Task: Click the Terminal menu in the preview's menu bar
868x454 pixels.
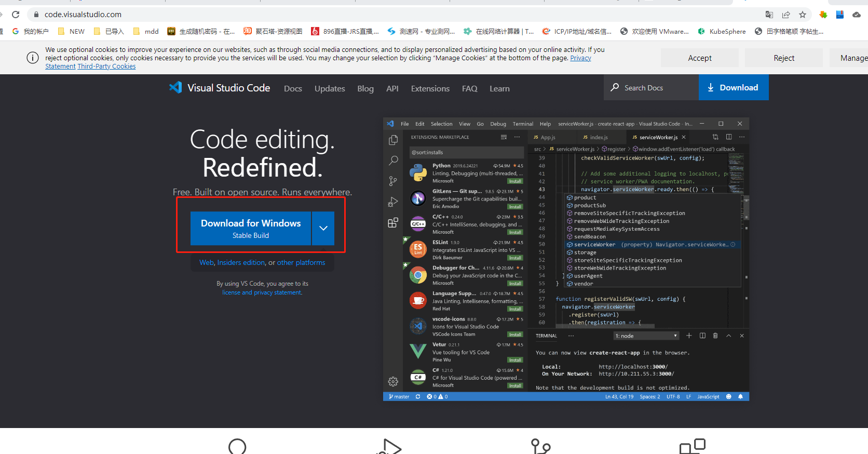Action: click(x=523, y=124)
